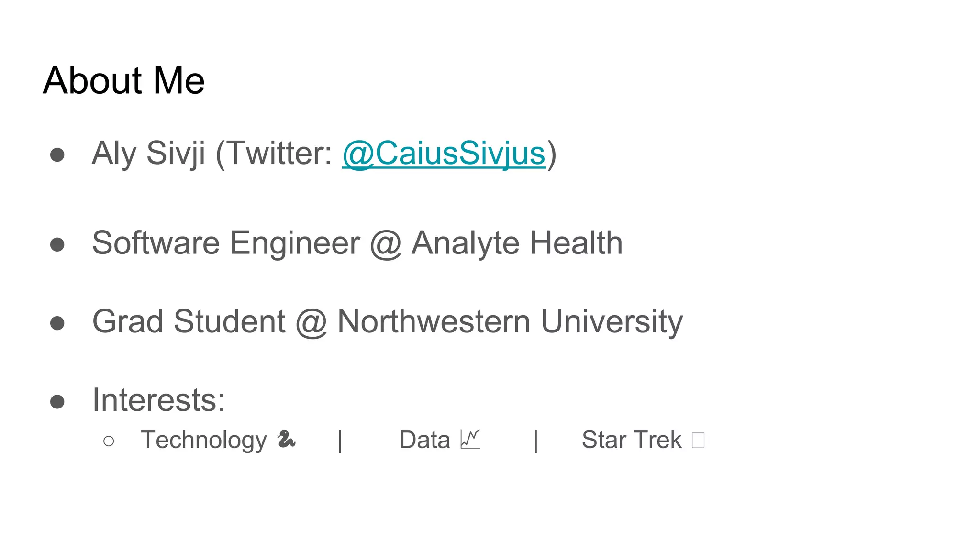Click the bullet dot before Grad Student
This screenshot has width=980, height=551.
coord(57,323)
